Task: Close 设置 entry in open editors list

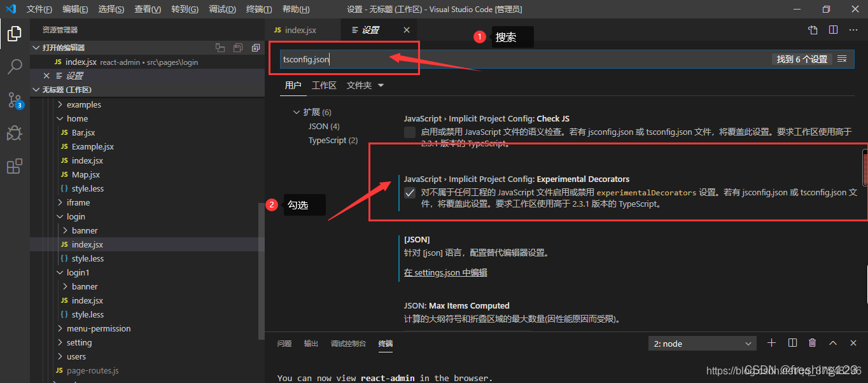Action: 46,76
